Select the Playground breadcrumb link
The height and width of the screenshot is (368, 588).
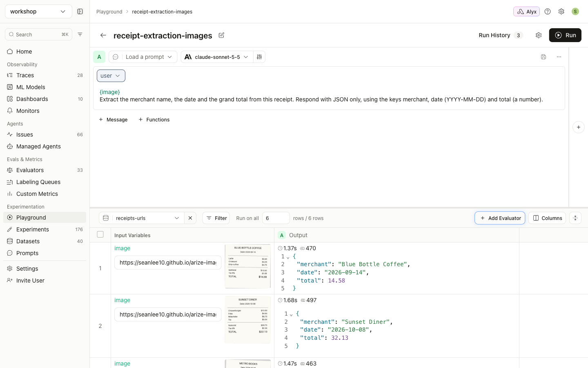pos(109,11)
